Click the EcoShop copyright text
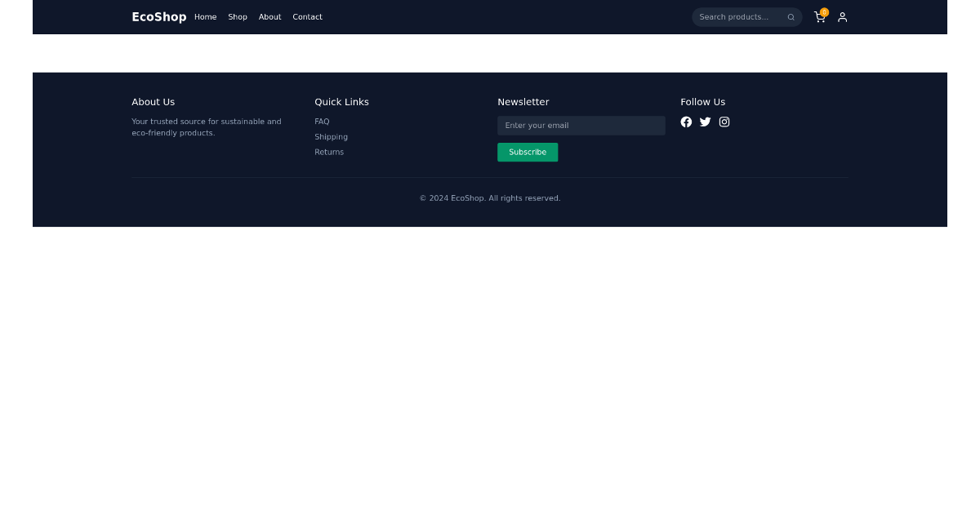The image size is (980, 514). click(490, 197)
